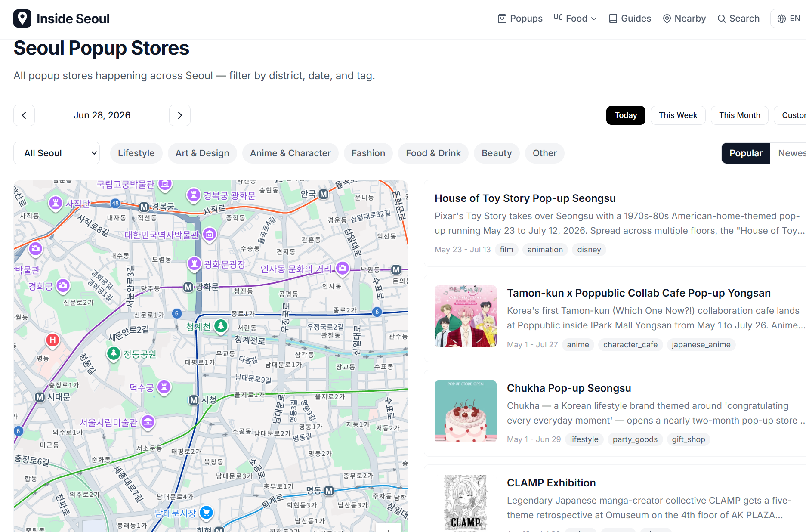Click the anime tag on Tamon-kun card
Image resolution: width=806 pixels, height=532 pixels.
pyautogui.click(x=578, y=345)
